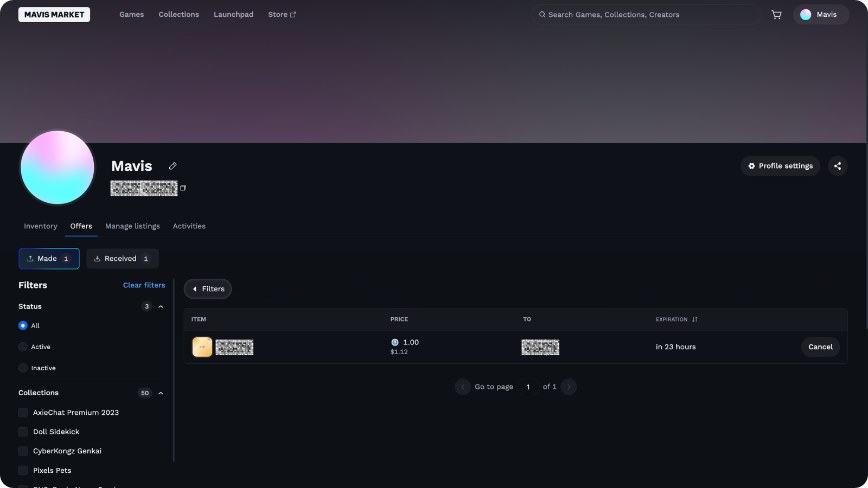This screenshot has height=488, width=868.
Task: Collapse the Status filter section
Action: tap(161, 306)
